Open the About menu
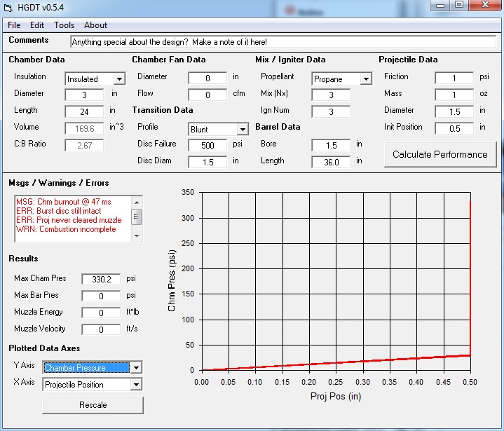 click(96, 25)
